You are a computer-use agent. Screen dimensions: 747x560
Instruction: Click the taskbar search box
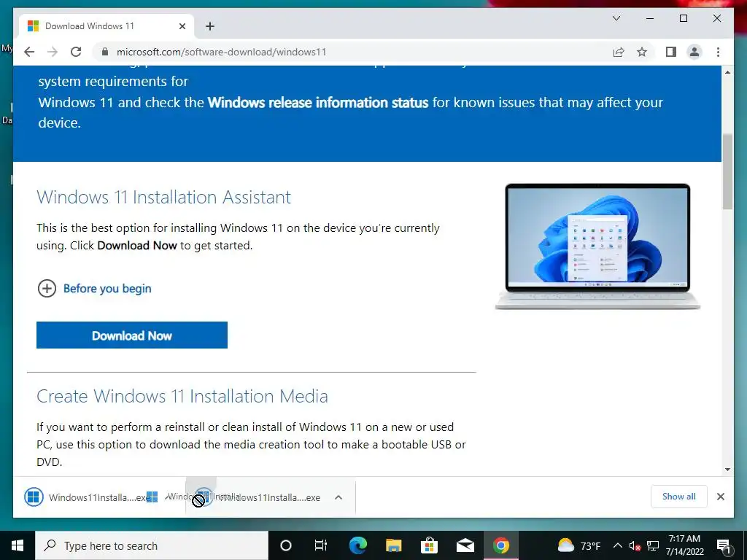point(152,545)
